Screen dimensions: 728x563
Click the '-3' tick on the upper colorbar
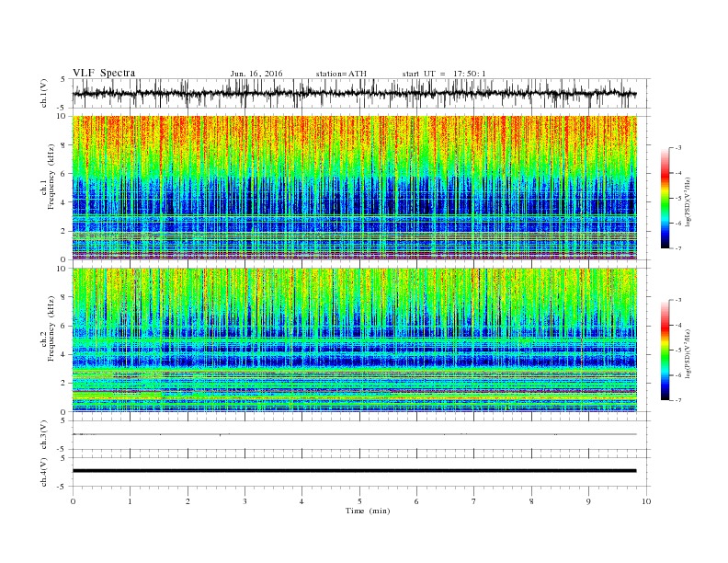point(678,148)
